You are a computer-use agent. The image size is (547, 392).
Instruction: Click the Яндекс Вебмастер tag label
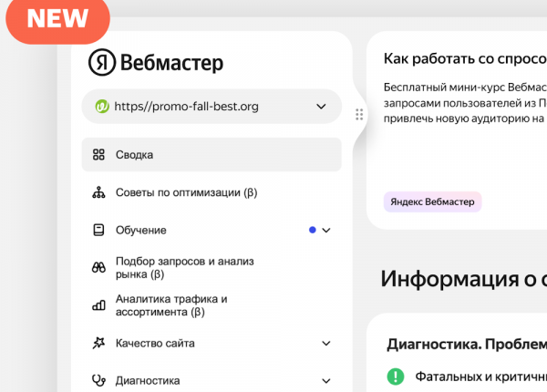tap(432, 201)
